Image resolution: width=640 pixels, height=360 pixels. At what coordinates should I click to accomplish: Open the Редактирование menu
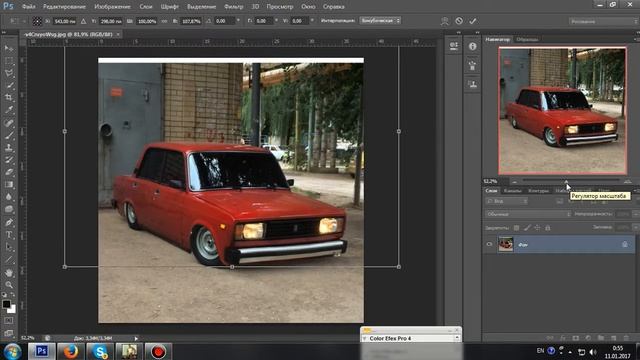pyautogui.click(x=64, y=7)
